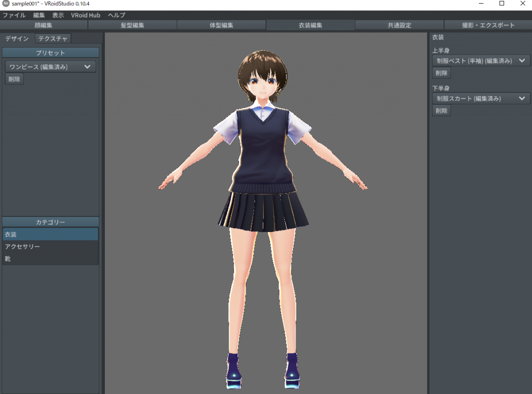Open the 編集 menu

(39, 16)
